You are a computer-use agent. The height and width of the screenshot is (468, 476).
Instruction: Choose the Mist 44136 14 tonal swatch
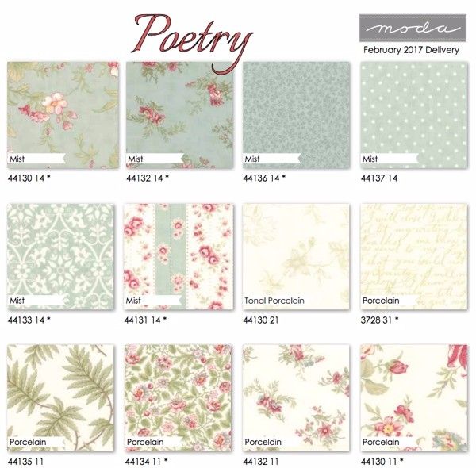[296, 115]
